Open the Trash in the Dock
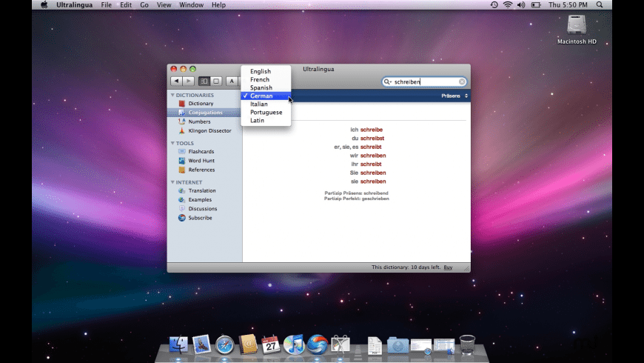This screenshot has height=363, width=644. 467,345
